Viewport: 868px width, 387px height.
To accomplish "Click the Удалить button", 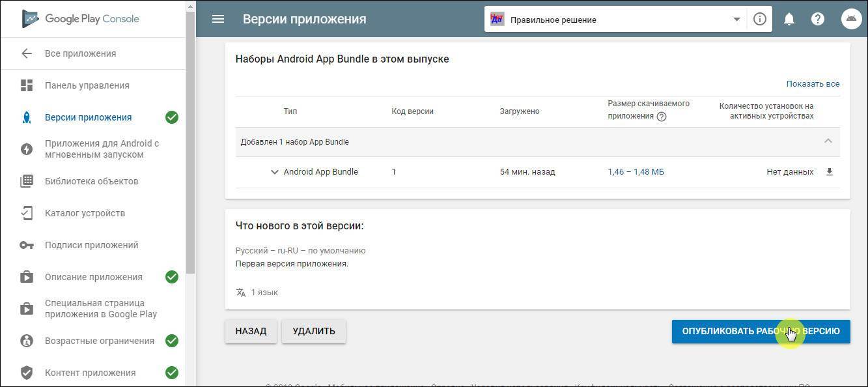I will tap(313, 331).
